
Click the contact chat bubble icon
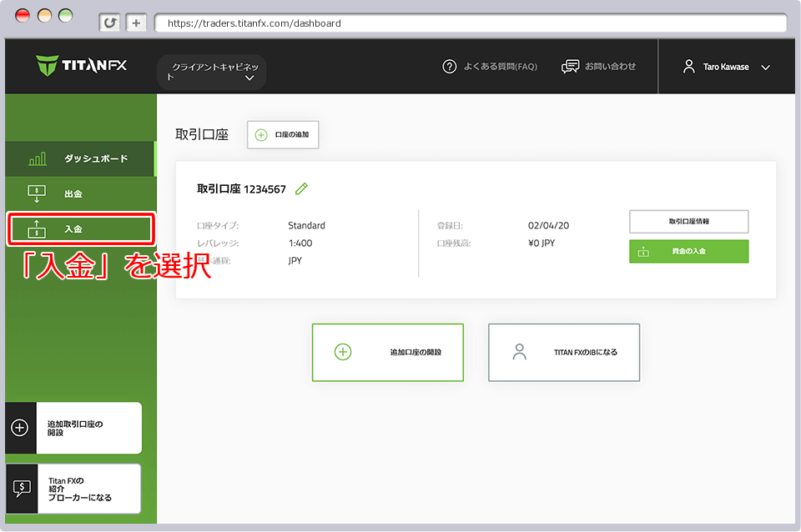click(571, 67)
